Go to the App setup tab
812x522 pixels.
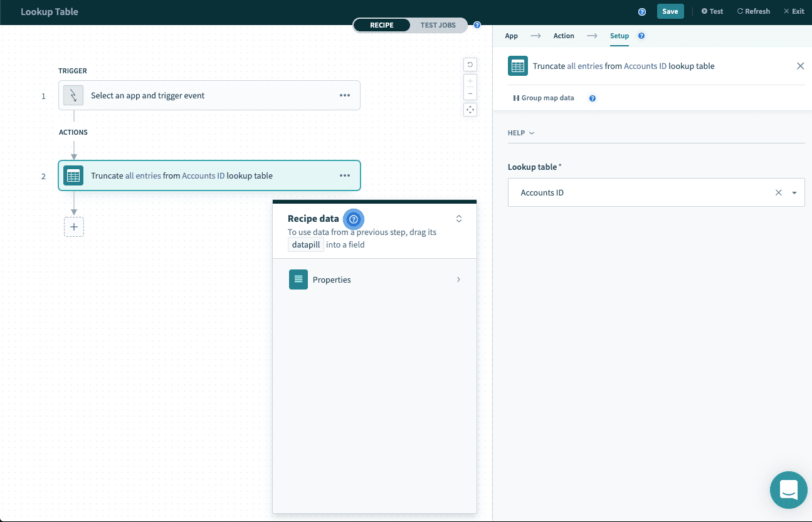(x=512, y=36)
